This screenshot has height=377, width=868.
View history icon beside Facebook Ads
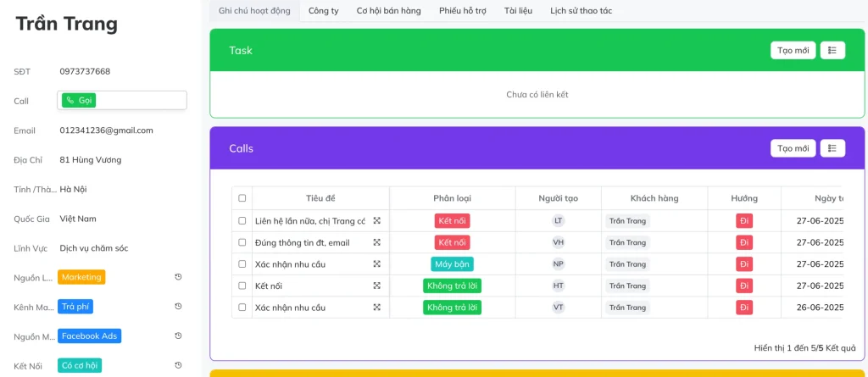coord(178,336)
